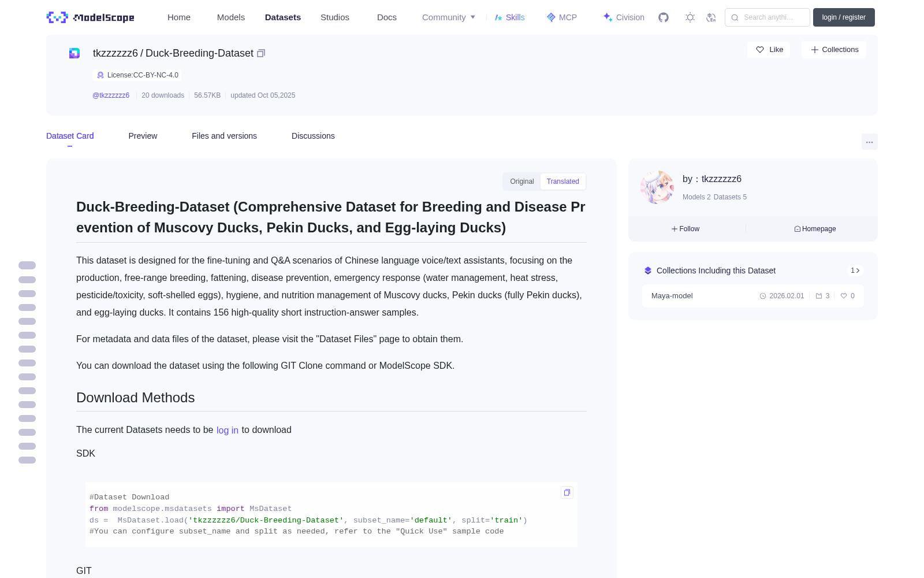The height and width of the screenshot is (578, 924).
Task: Open the GitHub icon link
Action: tap(664, 17)
